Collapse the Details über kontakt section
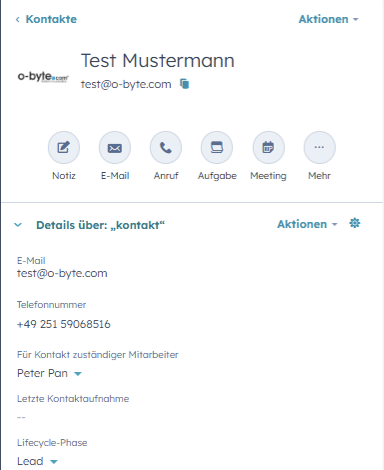 pos(18,225)
